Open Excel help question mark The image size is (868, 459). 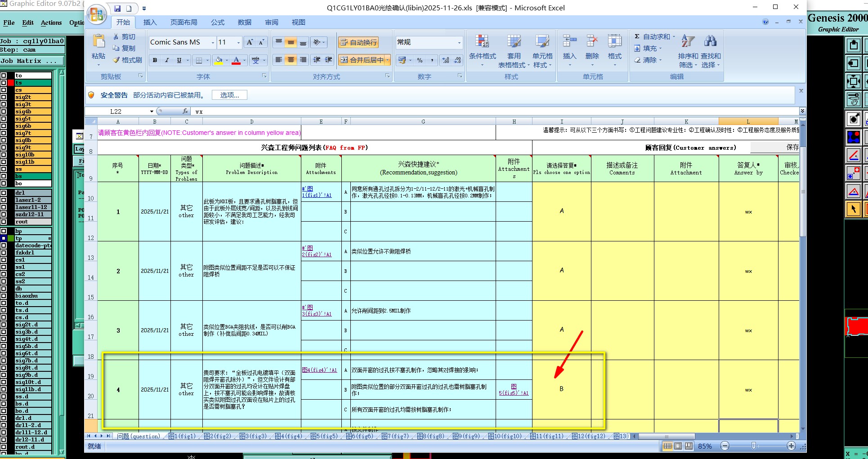(765, 22)
